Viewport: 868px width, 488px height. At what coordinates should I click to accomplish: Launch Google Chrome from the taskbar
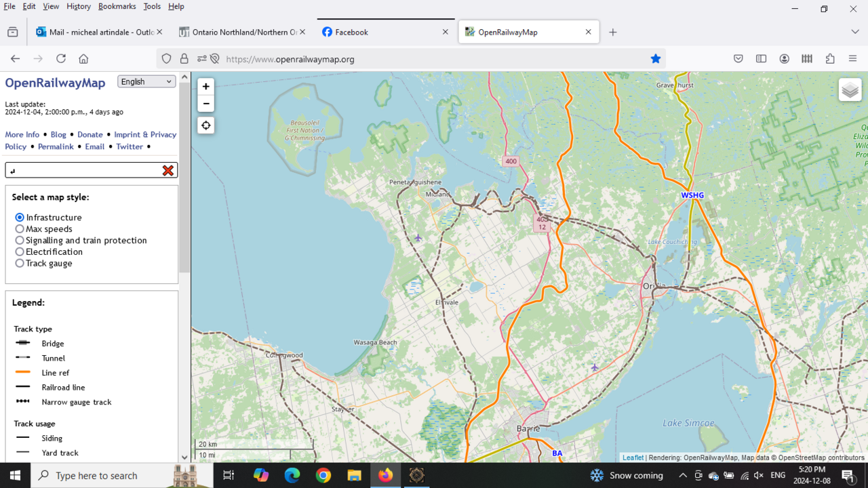point(323,476)
